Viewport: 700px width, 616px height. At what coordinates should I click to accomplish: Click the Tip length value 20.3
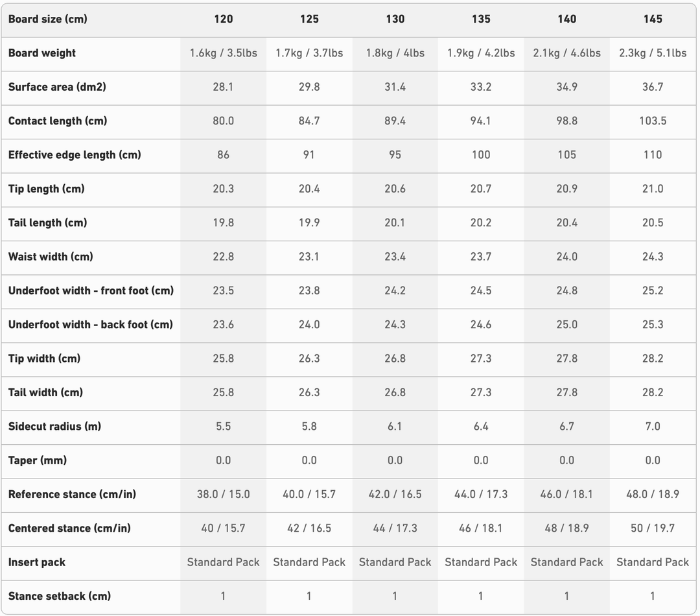pyautogui.click(x=223, y=189)
